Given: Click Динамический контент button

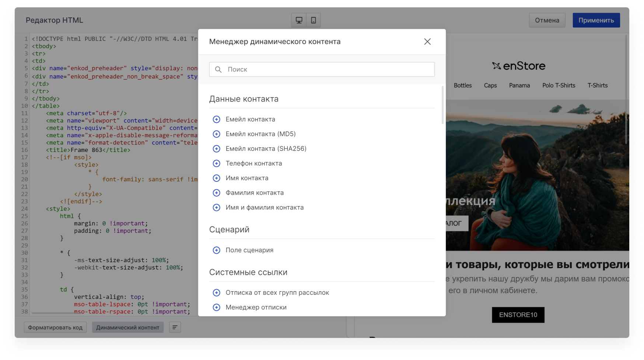Looking at the screenshot, I should pos(128,327).
